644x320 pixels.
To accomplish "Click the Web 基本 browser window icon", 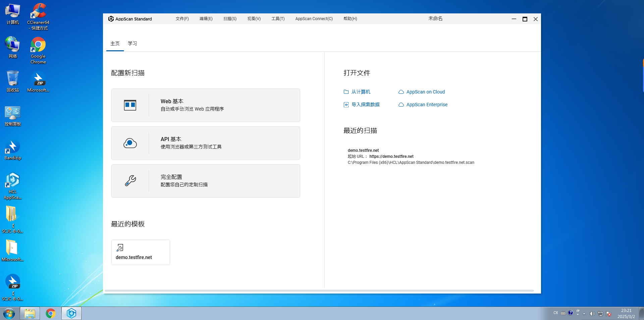I will 130,105.
